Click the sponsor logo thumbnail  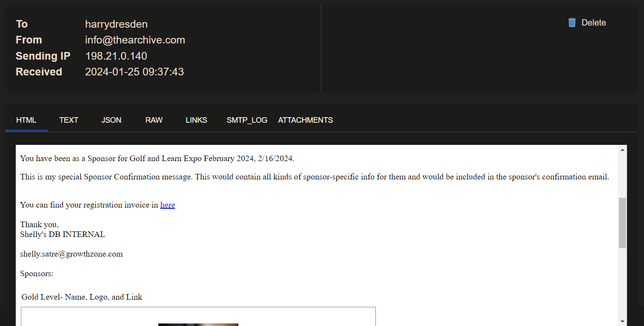198,324
